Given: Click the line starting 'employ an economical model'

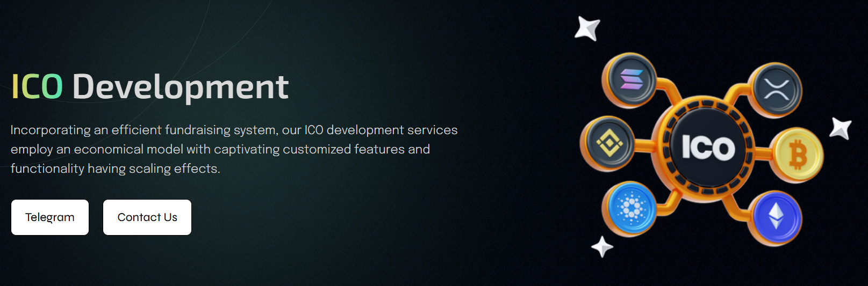Looking at the screenshot, I should click(x=220, y=149).
